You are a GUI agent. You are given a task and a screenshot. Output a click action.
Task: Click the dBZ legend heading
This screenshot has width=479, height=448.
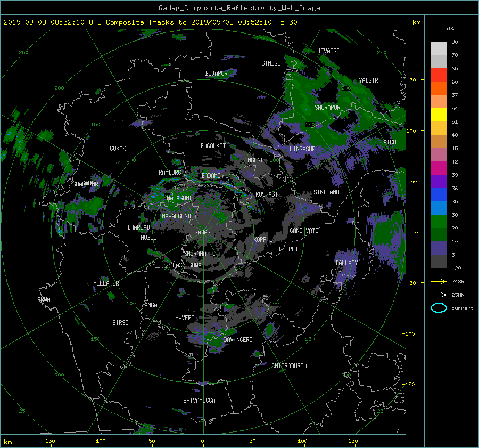pyautogui.click(x=451, y=28)
